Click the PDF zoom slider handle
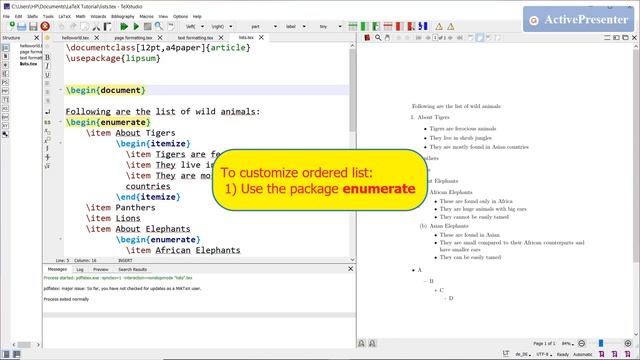This screenshot has height=360, width=640. pyautogui.click(x=601, y=343)
